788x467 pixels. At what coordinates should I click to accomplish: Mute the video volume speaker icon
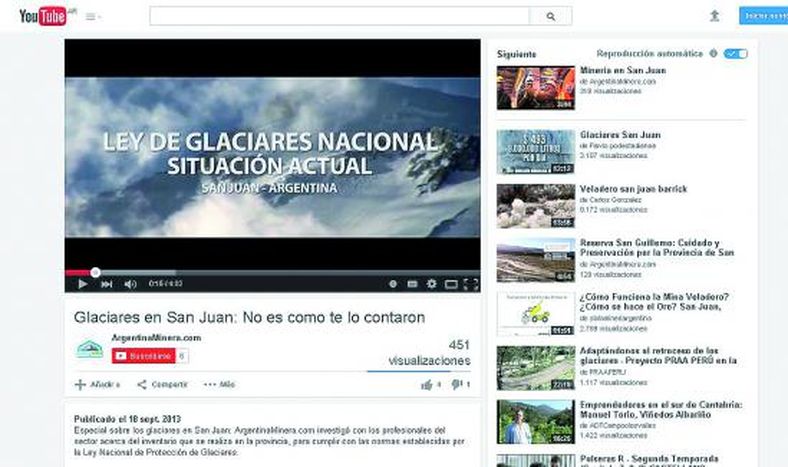click(130, 284)
